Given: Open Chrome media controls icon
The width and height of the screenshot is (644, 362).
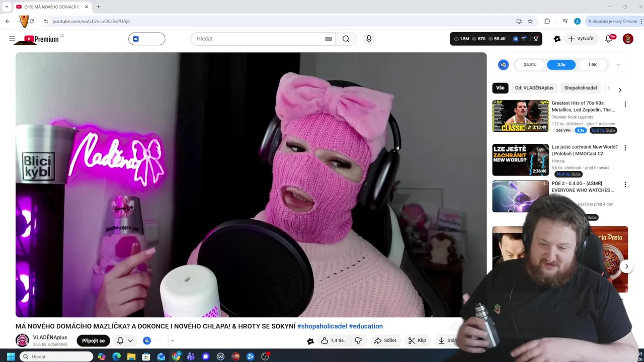Looking at the screenshot, I should tap(565, 21).
